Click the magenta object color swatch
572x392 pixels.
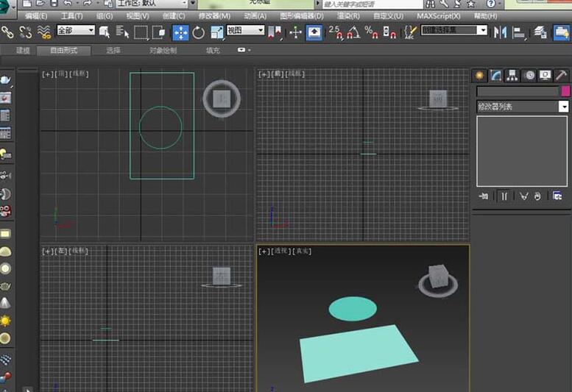(565, 91)
